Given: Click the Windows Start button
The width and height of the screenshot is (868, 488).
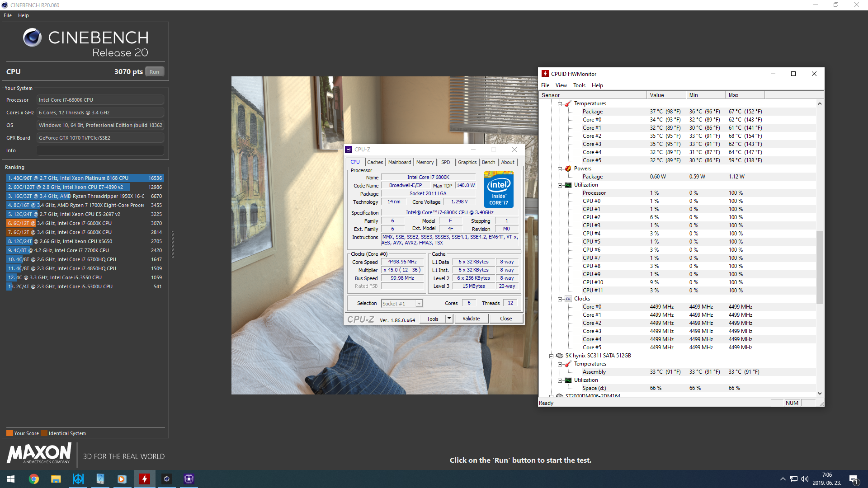Looking at the screenshot, I should (x=11, y=479).
